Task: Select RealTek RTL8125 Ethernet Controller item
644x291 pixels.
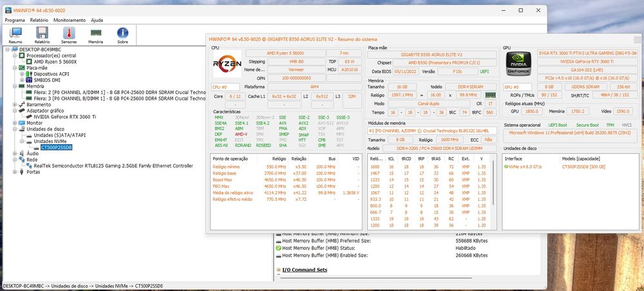Action: click(x=113, y=166)
